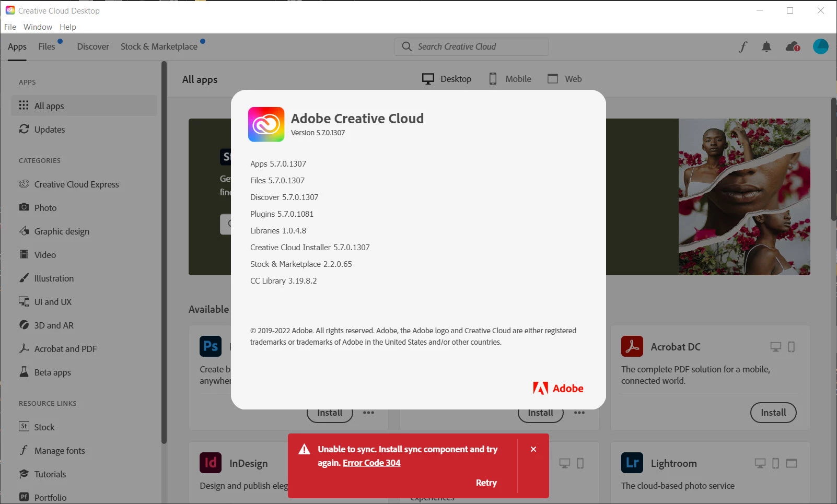Open the Error Code 304 link
The width and height of the screenshot is (837, 504).
(x=371, y=463)
